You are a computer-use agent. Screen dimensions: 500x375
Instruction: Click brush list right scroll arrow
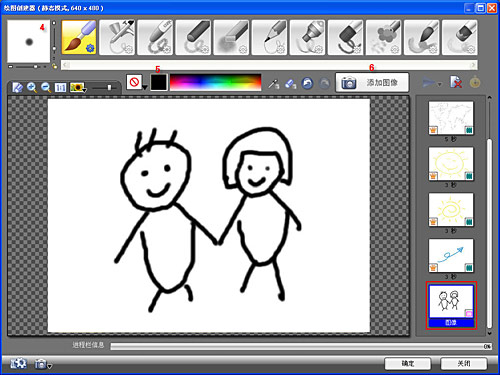473,65
